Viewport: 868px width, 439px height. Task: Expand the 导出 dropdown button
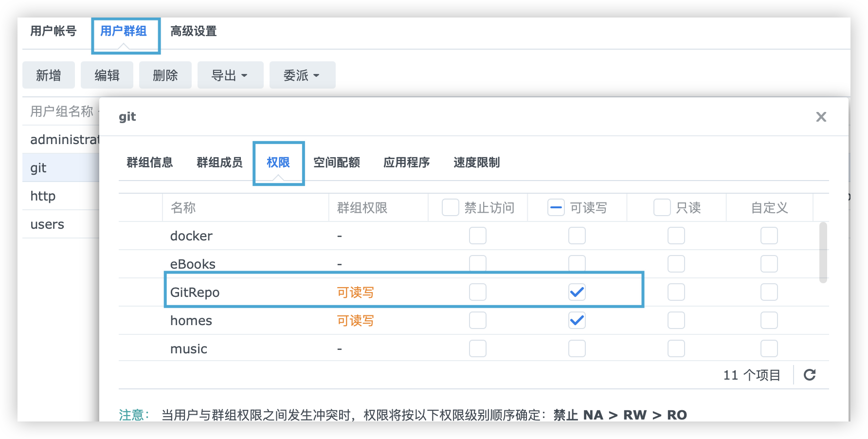click(x=230, y=75)
